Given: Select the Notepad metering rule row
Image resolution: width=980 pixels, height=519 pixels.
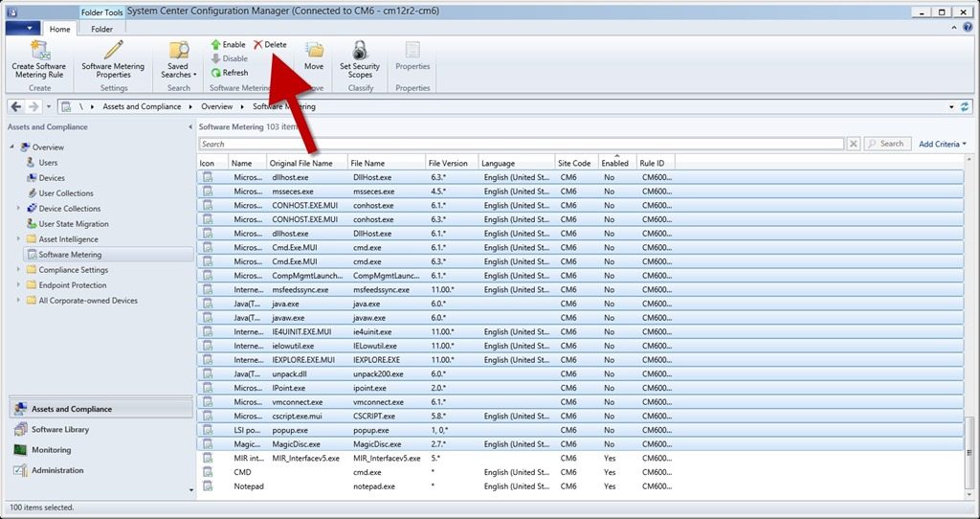Looking at the screenshot, I should 580,486.
